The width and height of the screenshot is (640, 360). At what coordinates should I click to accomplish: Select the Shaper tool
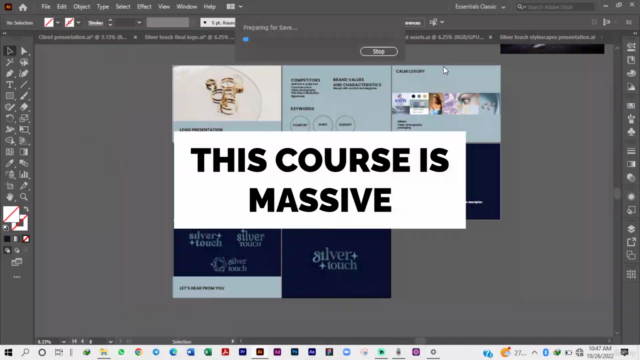[x=9, y=107]
